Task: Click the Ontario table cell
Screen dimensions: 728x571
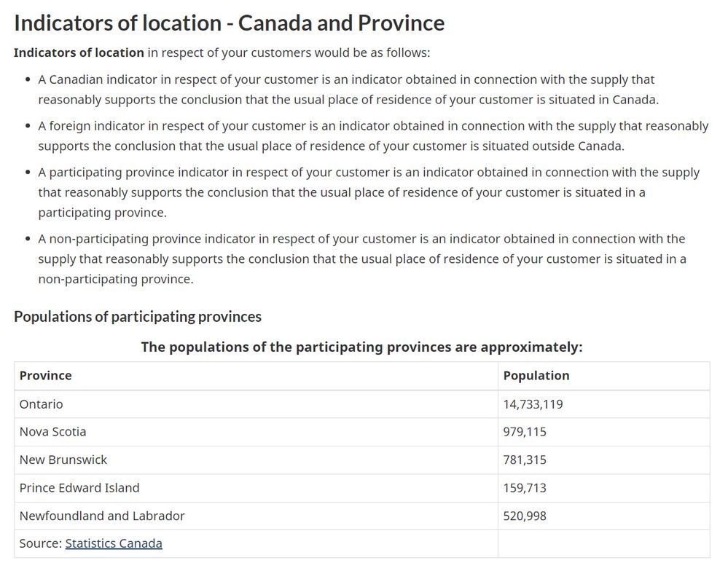Action: point(42,404)
